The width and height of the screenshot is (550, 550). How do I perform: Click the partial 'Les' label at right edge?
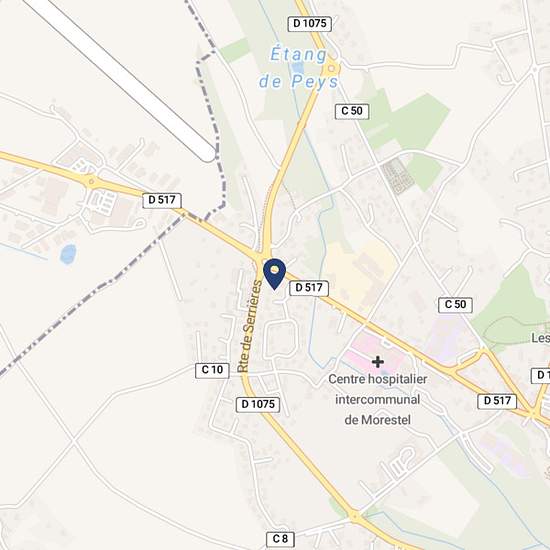pyautogui.click(x=541, y=338)
